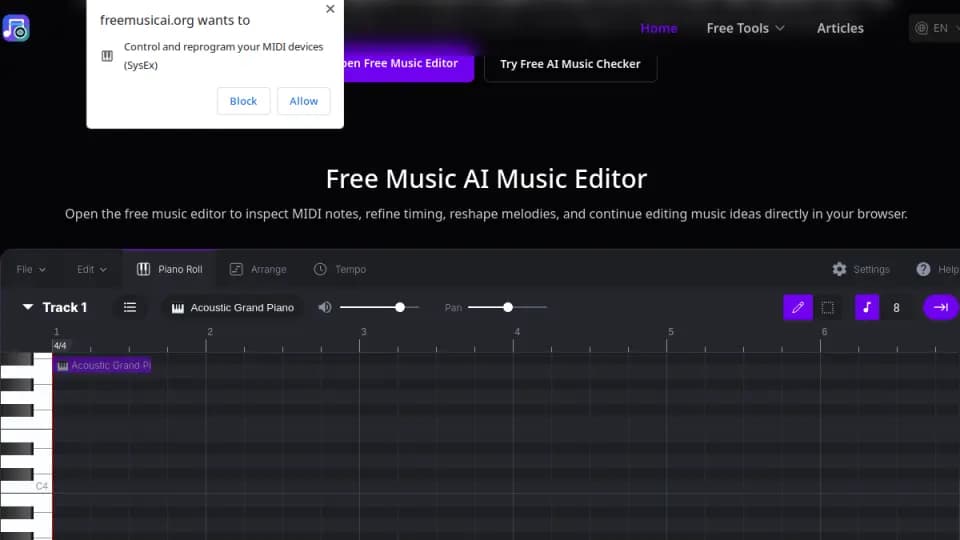Play the C4 piano key
The width and height of the screenshot is (960, 540).
click(x=26, y=486)
